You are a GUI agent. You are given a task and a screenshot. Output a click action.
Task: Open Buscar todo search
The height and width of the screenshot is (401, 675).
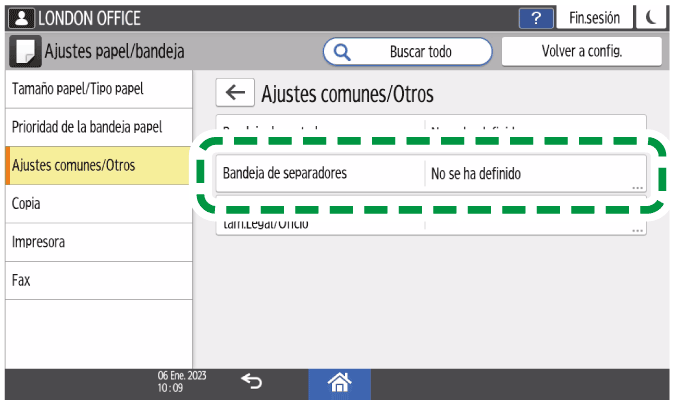[x=408, y=51]
